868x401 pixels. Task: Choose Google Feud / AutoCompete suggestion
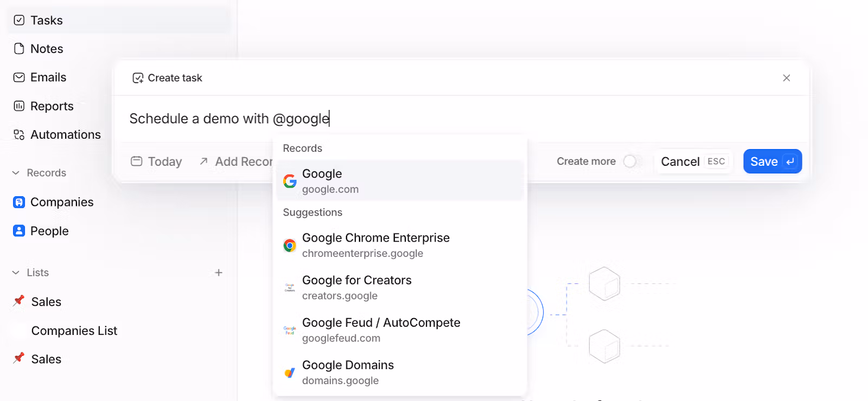click(400, 330)
